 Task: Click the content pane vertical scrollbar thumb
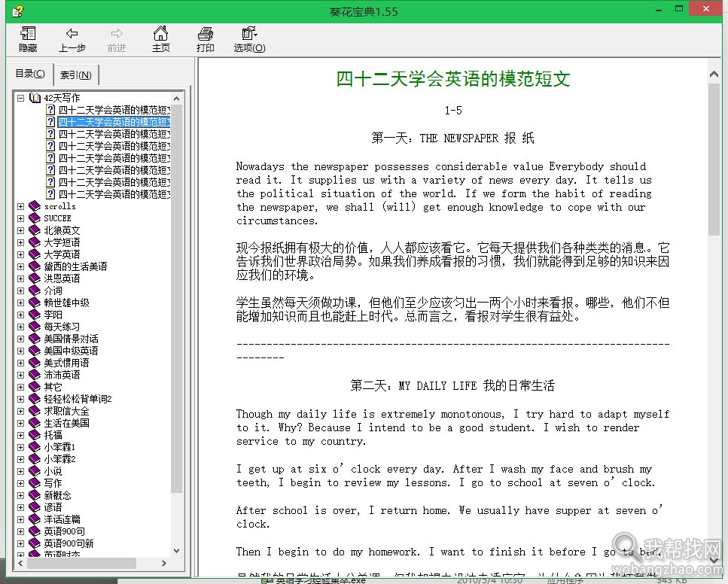coord(714,159)
